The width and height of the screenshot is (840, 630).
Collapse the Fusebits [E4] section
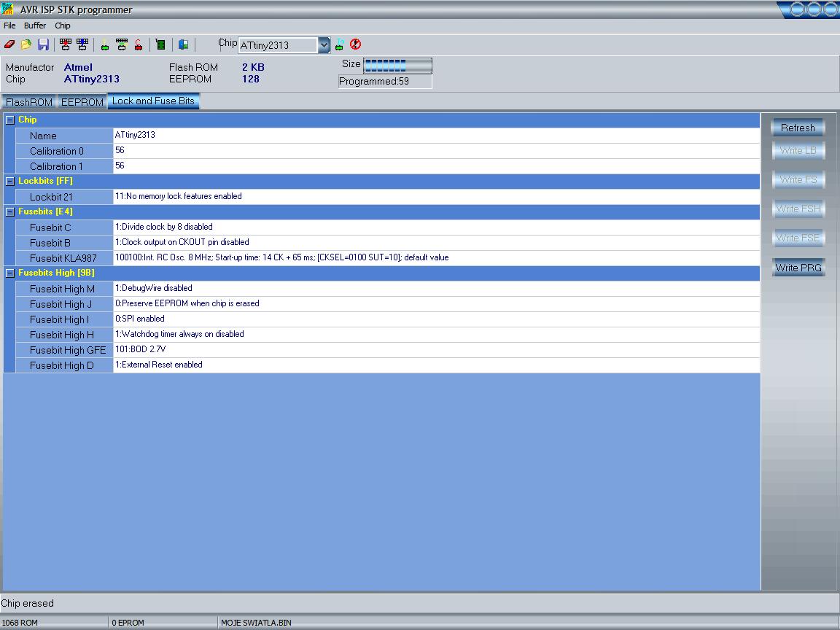pos(9,212)
